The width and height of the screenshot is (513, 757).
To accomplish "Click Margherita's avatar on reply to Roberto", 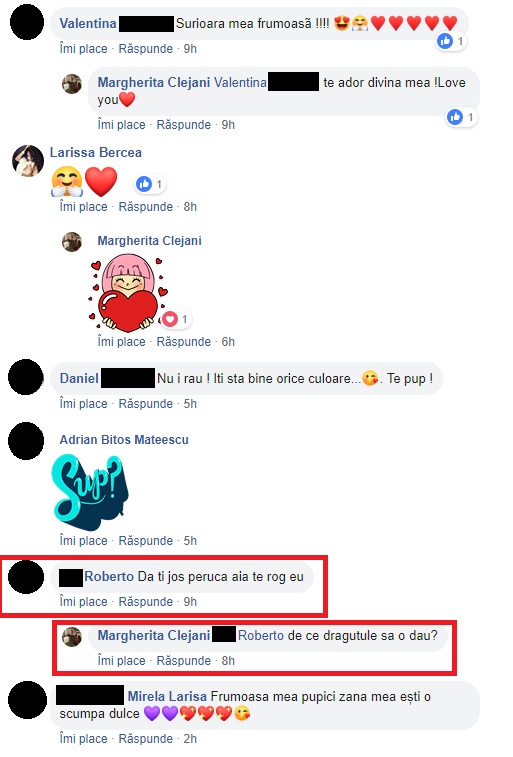I will (72, 637).
